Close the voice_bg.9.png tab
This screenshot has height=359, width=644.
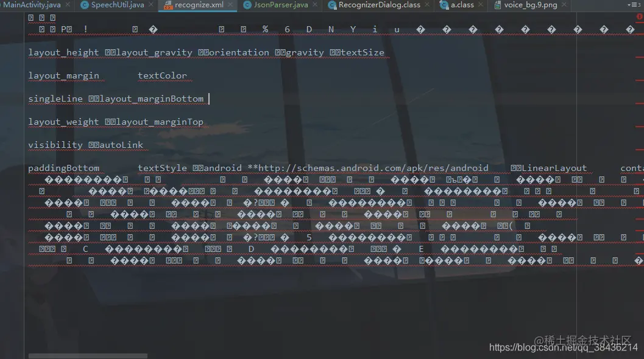click(x=564, y=4)
